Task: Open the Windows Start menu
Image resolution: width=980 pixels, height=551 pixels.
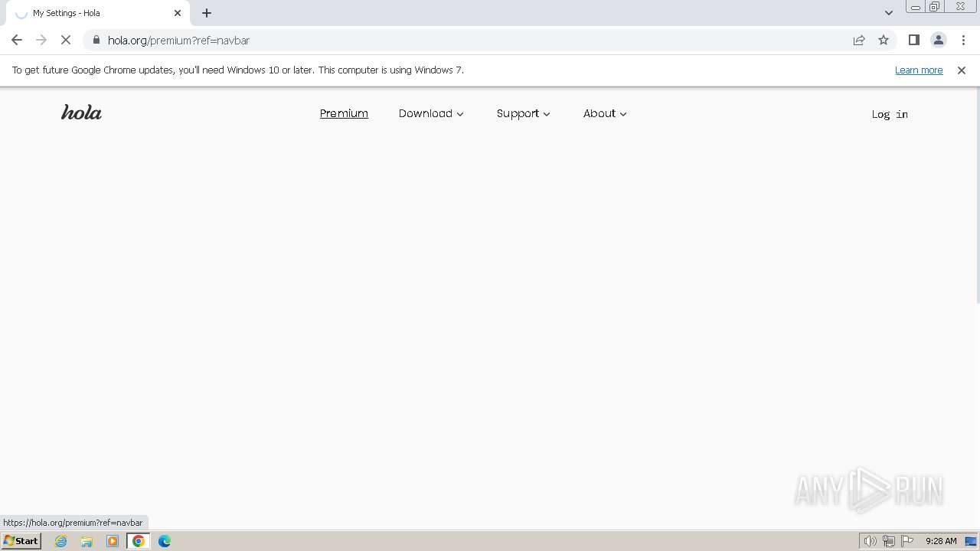Action: [21, 541]
